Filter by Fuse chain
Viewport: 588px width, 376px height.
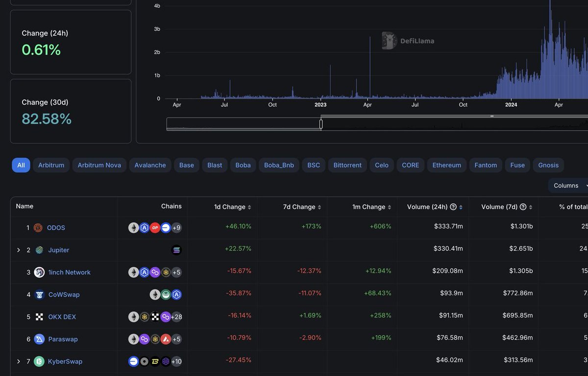[518, 165]
